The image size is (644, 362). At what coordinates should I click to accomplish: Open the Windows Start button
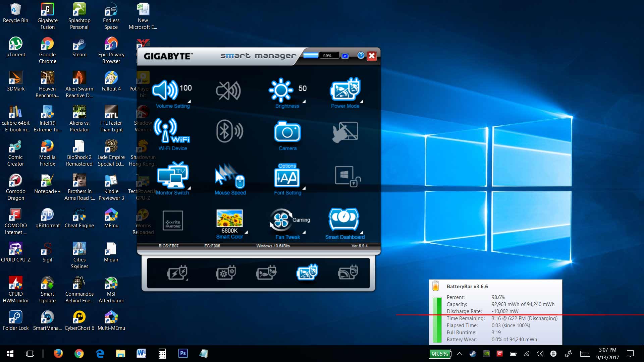(x=10, y=354)
